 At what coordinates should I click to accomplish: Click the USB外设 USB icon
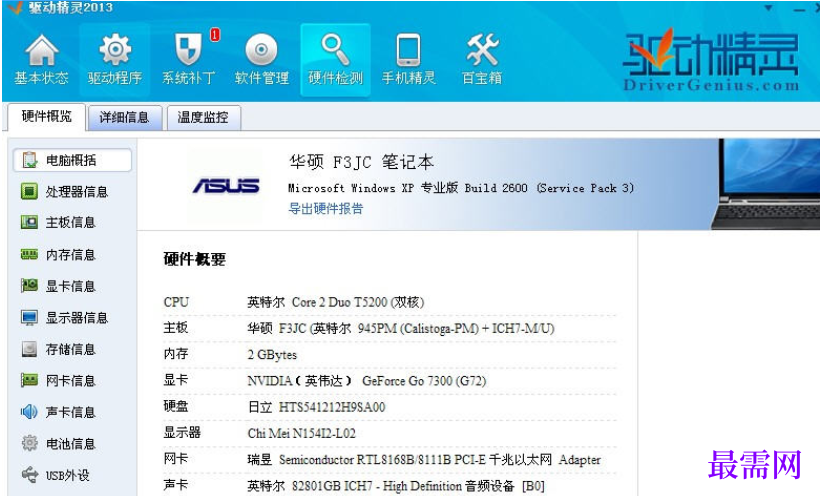pyautogui.click(x=29, y=475)
